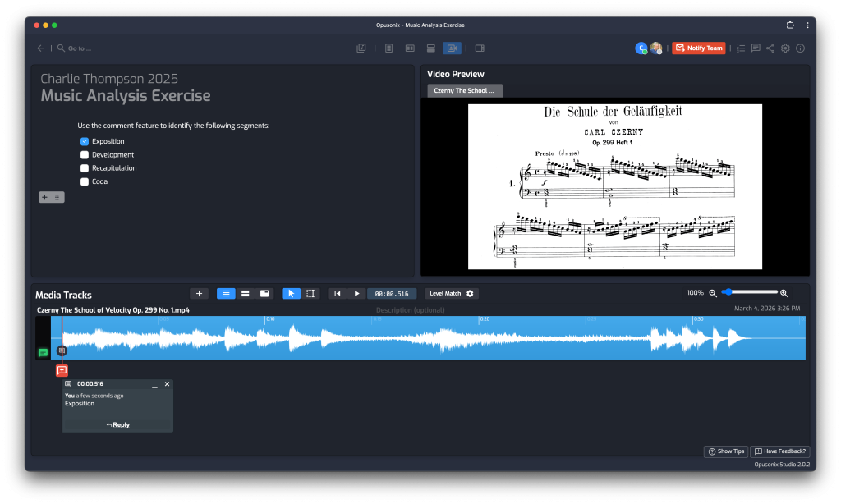Click the zoom in magnifier icon
Image resolution: width=841 pixels, height=504 pixels.
[x=784, y=293]
